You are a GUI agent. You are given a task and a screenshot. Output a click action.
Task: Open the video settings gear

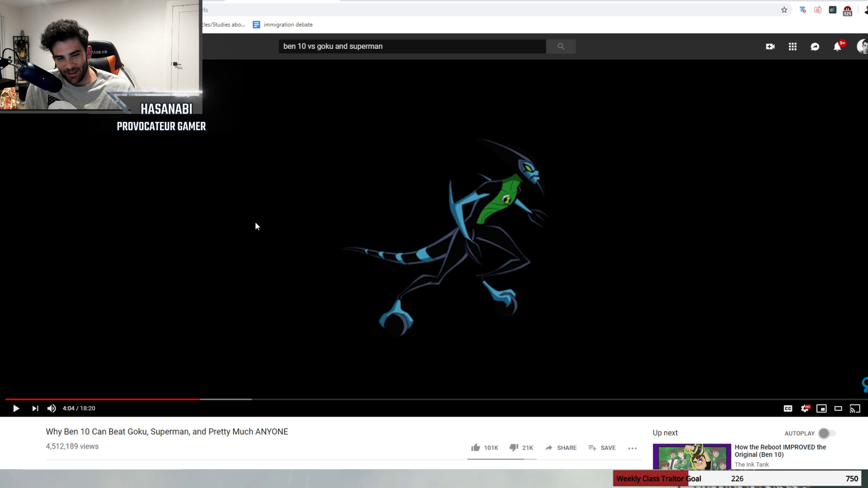[805, 408]
